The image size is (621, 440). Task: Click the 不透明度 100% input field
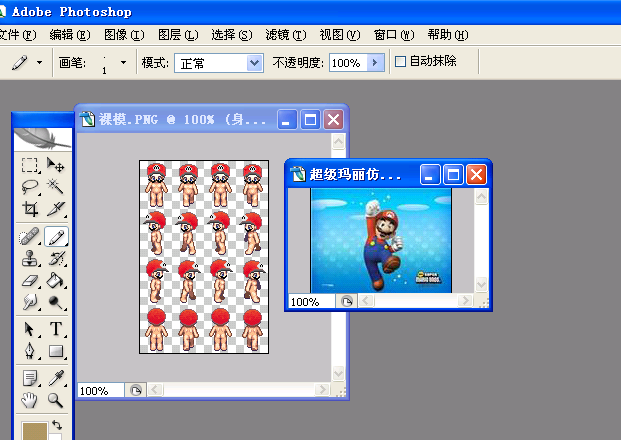[x=348, y=63]
